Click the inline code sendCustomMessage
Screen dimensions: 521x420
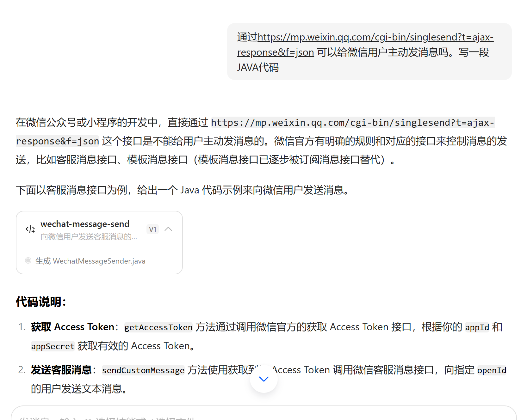[x=143, y=370]
